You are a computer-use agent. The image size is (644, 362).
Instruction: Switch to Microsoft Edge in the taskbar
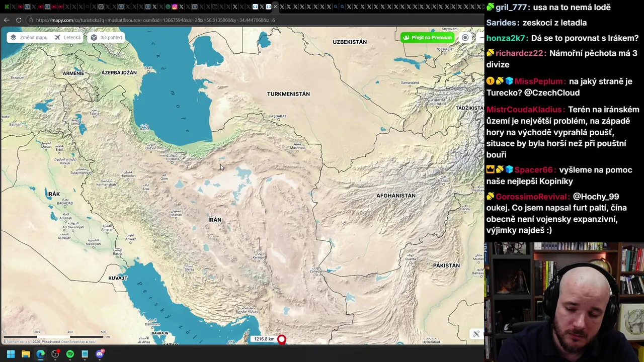tap(40, 354)
